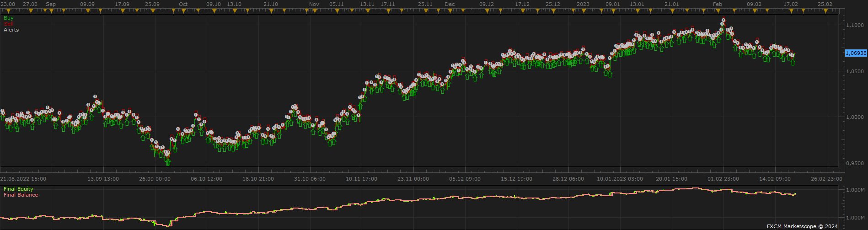Click the 20.01 15:00 bottom axis label
Image resolution: width=868 pixels, height=230 pixels.
(672, 179)
